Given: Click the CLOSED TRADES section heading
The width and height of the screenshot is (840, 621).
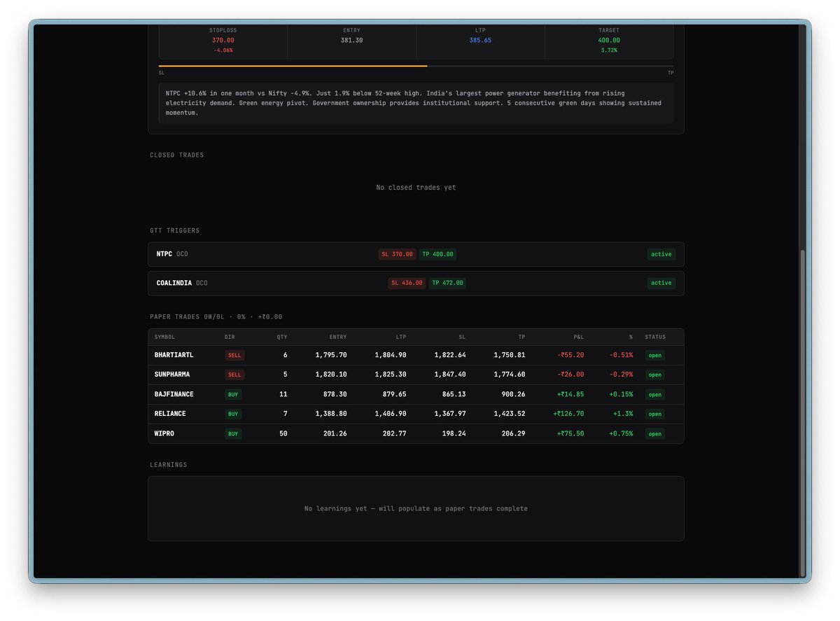Looking at the screenshot, I should coord(177,155).
